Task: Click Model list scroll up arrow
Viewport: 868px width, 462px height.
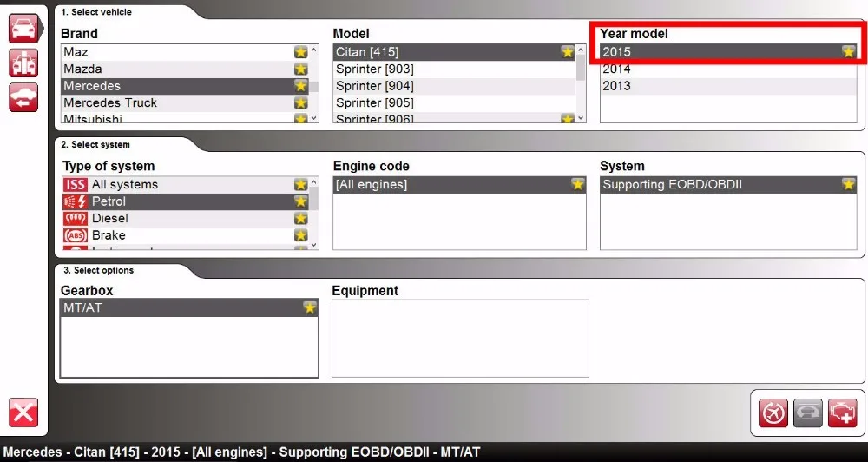Action: point(581,49)
